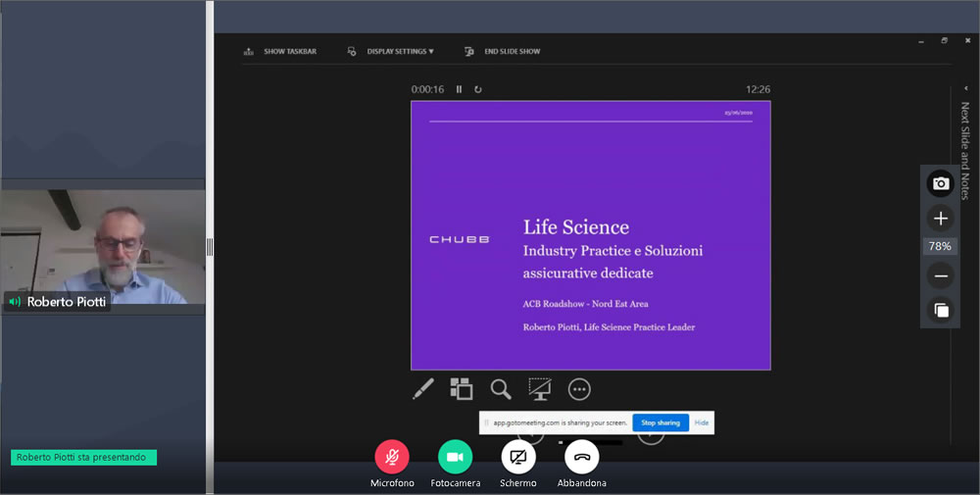This screenshot has width=980, height=495.
Task: Click the CHUBB logo on the slide
Action: point(460,239)
